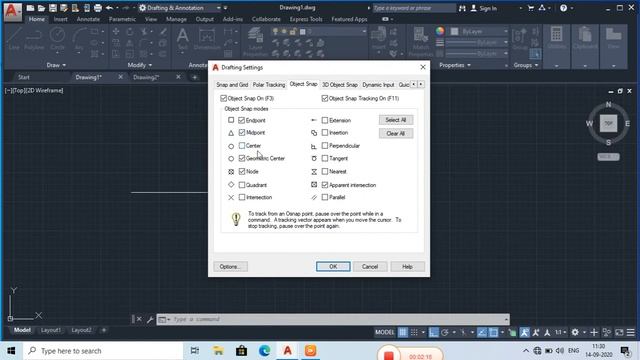
Task: Click the Plot printer icon in quick access toolbar
Action: 98,8
